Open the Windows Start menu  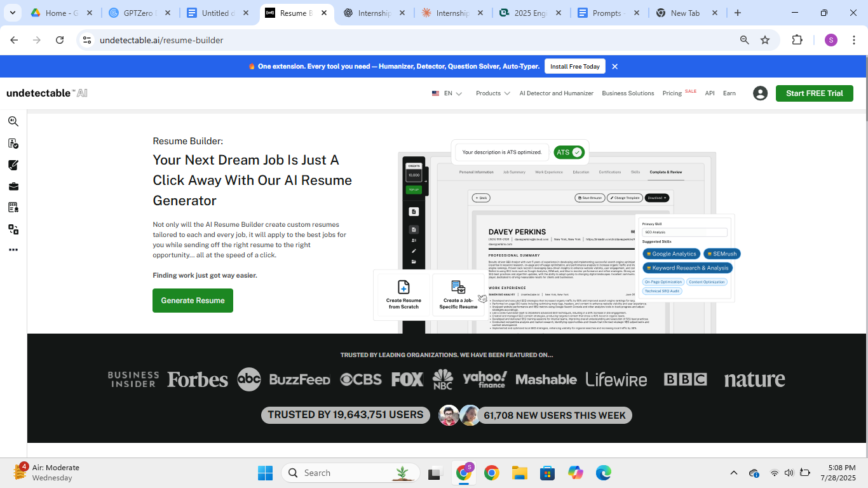pyautogui.click(x=265, y=473)
